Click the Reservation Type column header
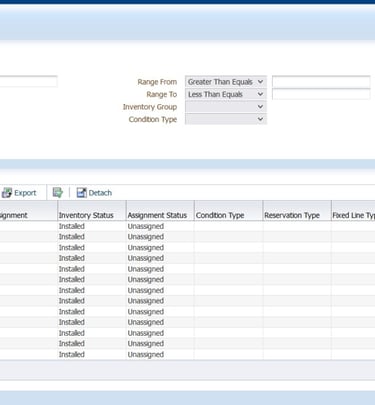Image resolution: width=375 pixels, height=405 pixels. pos(297,211)
